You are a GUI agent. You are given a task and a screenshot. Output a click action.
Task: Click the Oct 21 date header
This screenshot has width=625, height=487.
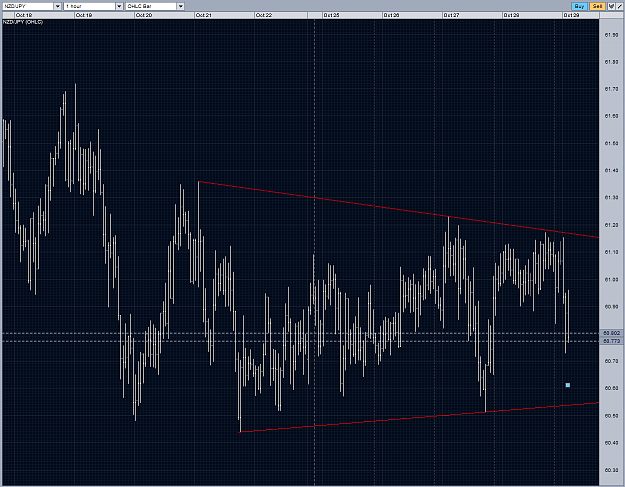click(x=224, y=15)
